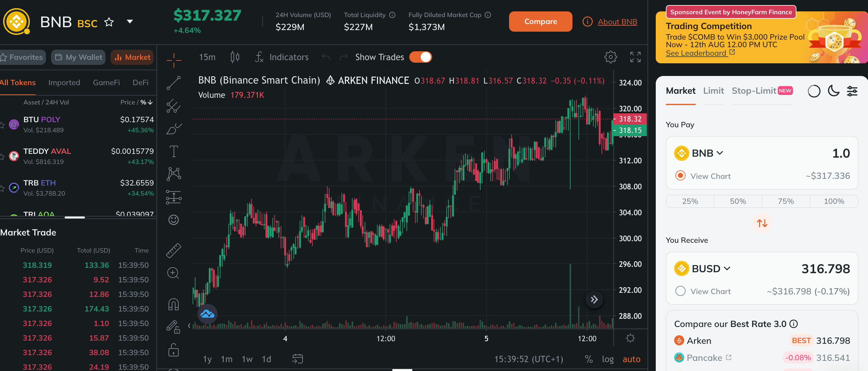Sort tokens by Price percent arrow

150,102
